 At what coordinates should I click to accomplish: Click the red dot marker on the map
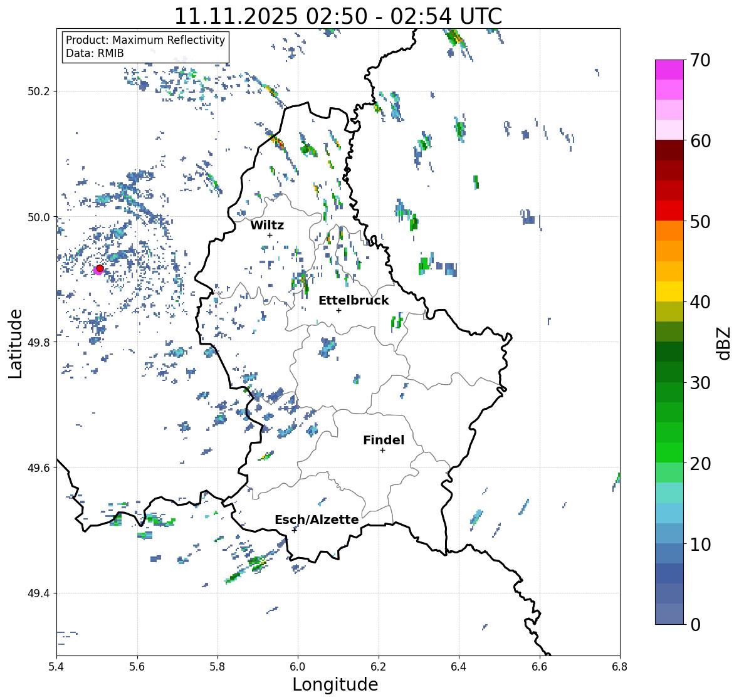click(100, 268)
